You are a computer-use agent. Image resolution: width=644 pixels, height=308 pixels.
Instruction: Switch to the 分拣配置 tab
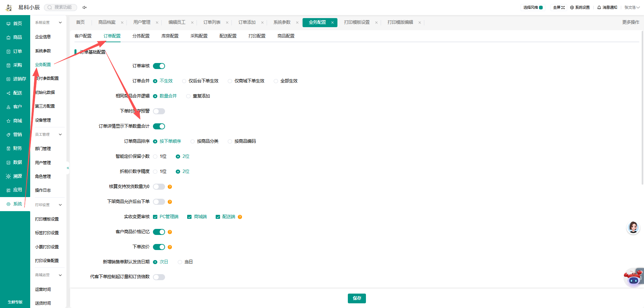click(141, 36)
